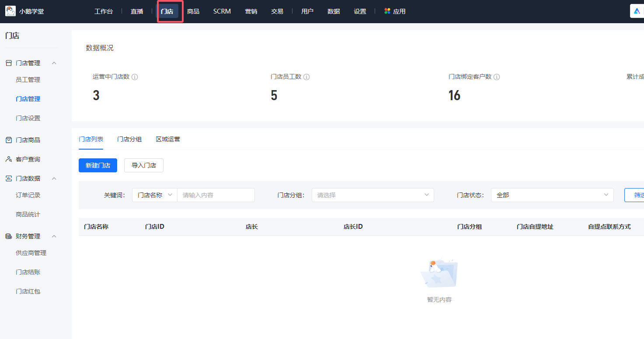
Task: Open the 门店状态 全部 dropdown
Action: coord(552,195)
